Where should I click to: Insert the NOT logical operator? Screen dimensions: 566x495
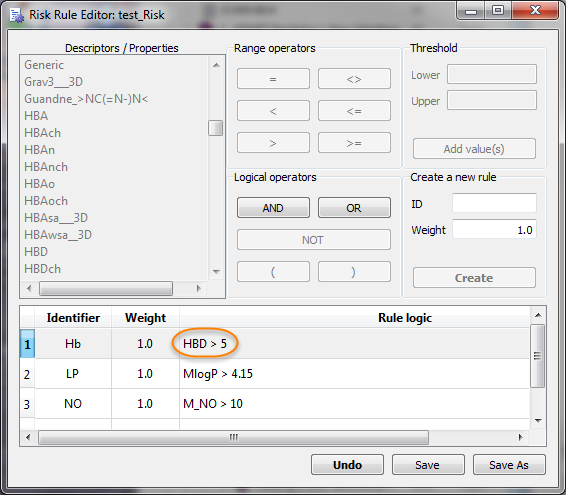click(314, 240)
